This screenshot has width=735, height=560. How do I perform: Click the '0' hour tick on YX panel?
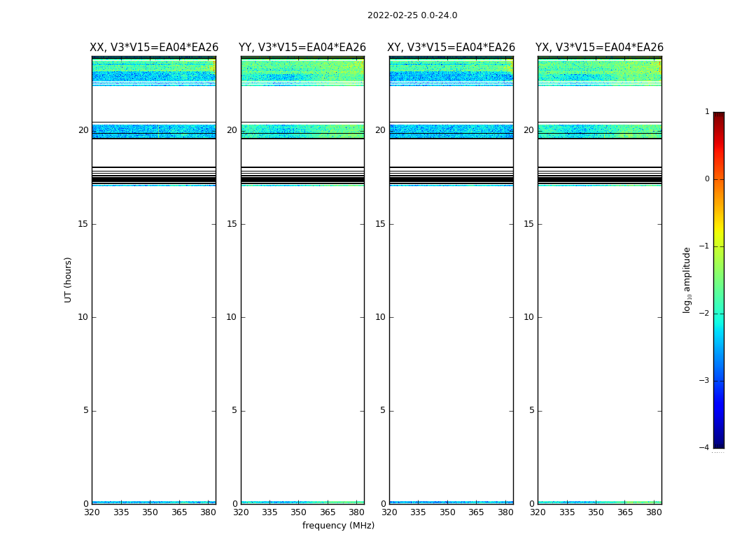pyautogui.click(x=531, y=504)
